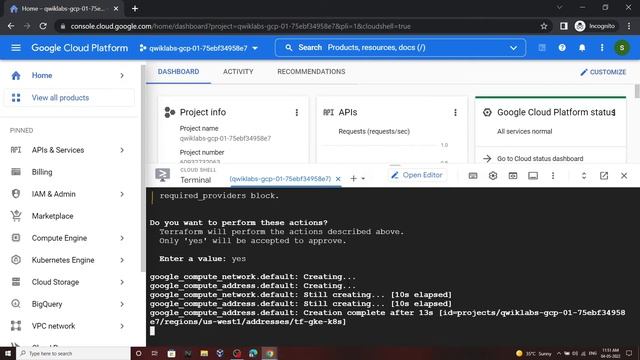Close the Cloud Shell panel

coord(624,176)
